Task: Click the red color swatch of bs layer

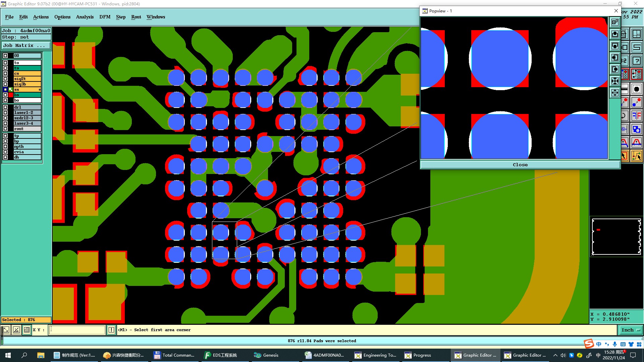Action: coord(11,95)
